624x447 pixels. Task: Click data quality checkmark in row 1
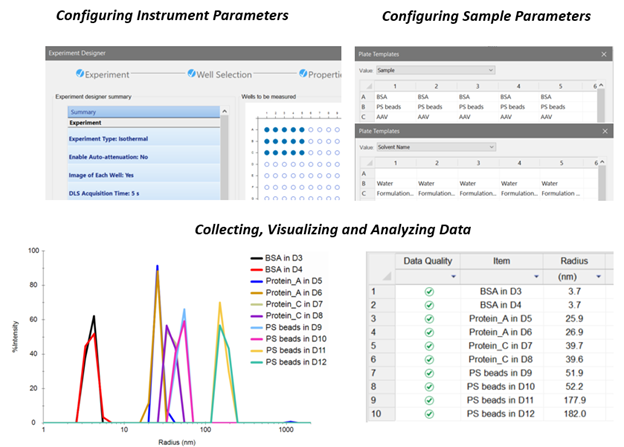click(428, 291)
